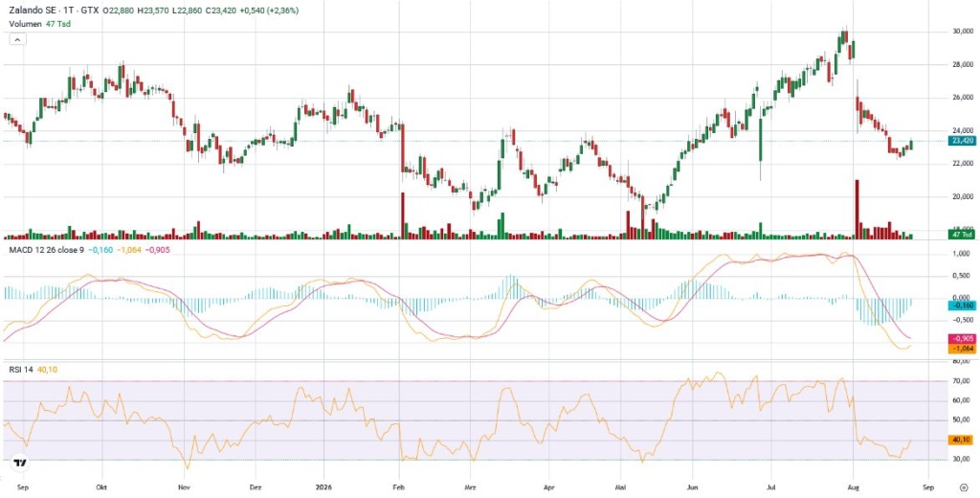
Task: Click the orange -1,064 MACD tag on axis
Action: pyautogui.click(x=962, y=349)
